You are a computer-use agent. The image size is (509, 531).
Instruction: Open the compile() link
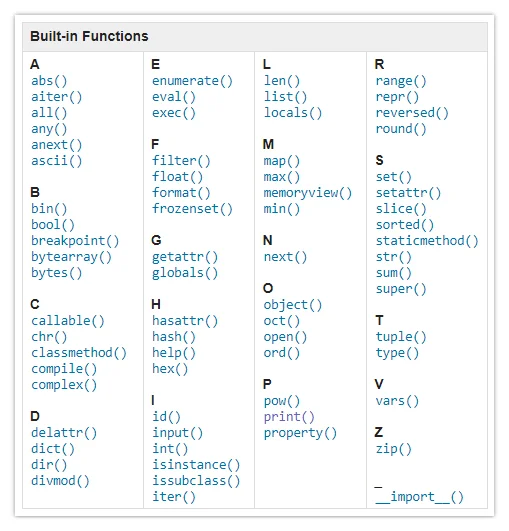click(x=64, y=369)
